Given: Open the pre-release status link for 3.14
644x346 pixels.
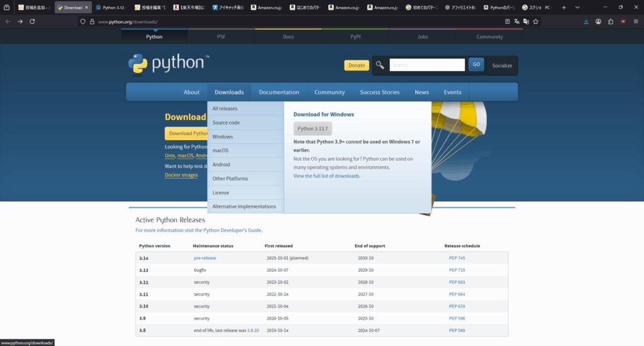Looking at the screenshot, I should (x=205, y=258).
